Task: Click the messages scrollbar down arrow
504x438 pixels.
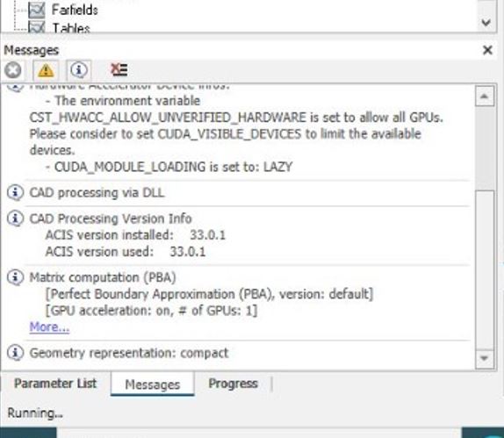Action: pos(485,358)
